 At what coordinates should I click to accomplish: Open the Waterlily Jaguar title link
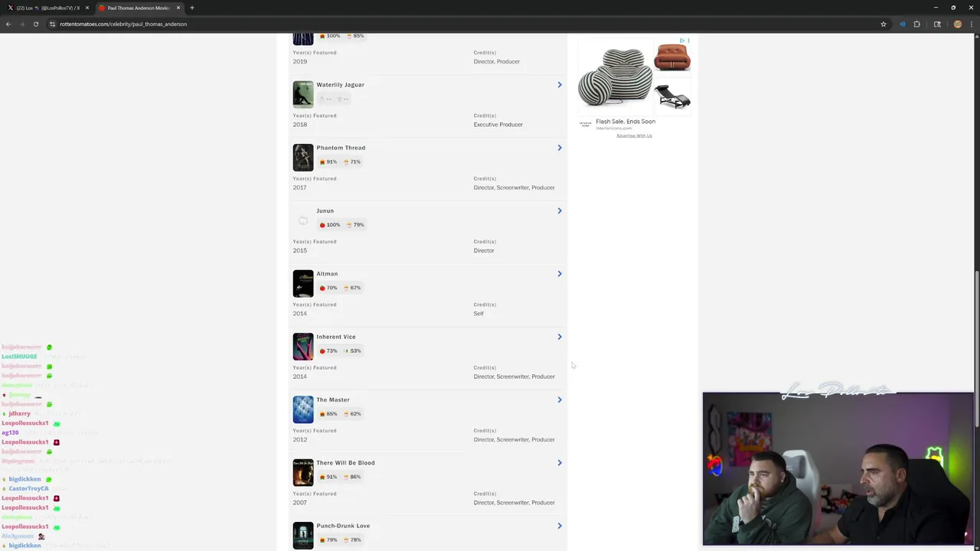(340, 85)
